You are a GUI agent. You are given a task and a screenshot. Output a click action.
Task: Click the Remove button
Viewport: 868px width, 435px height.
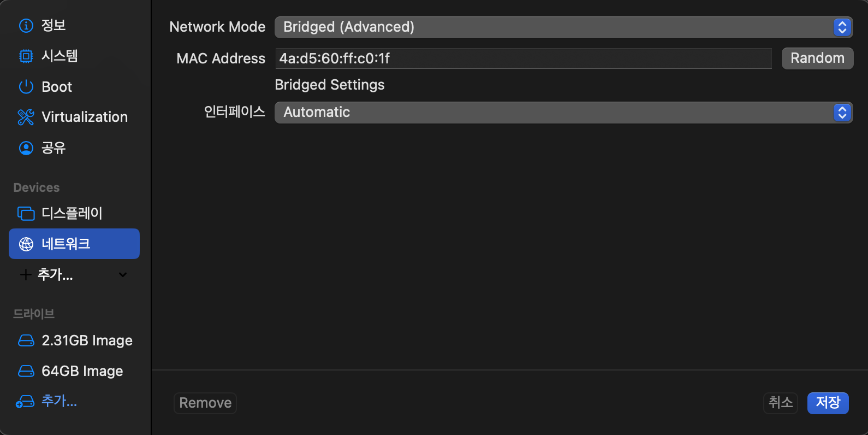(x=205, y=403)
